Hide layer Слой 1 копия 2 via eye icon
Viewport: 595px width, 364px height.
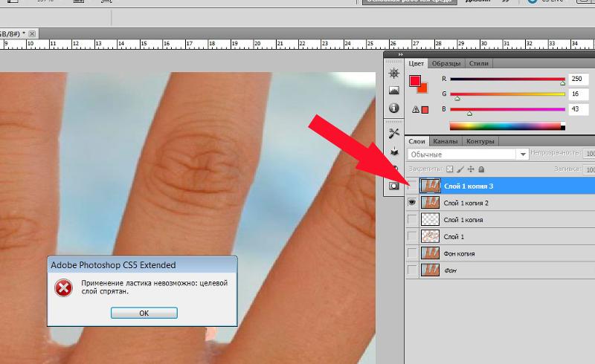click(412, 203)
